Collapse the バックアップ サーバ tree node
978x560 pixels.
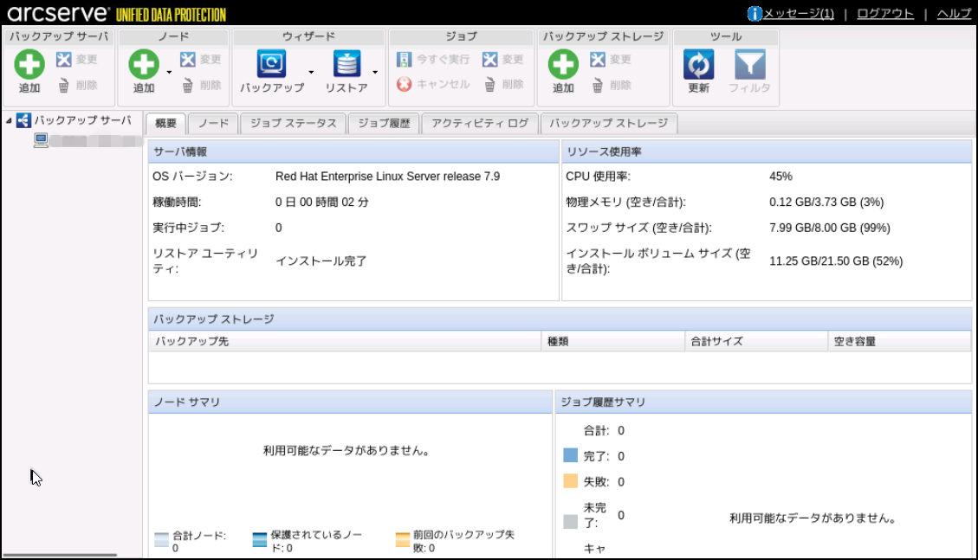click(9, 121)
